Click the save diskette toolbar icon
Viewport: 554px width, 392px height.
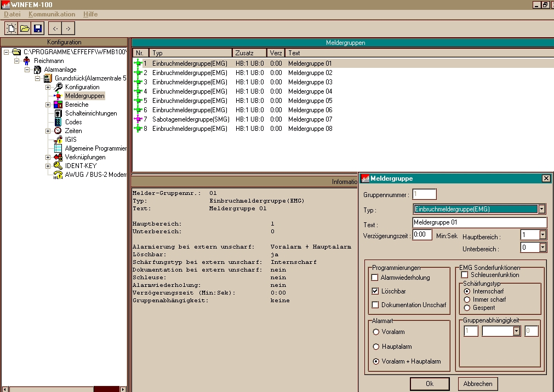[x=38, y=28]
